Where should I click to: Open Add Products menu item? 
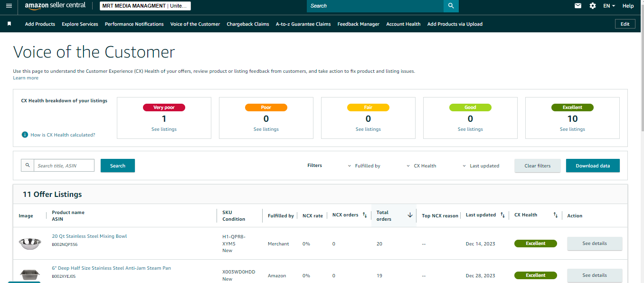(x=40, y=24)
